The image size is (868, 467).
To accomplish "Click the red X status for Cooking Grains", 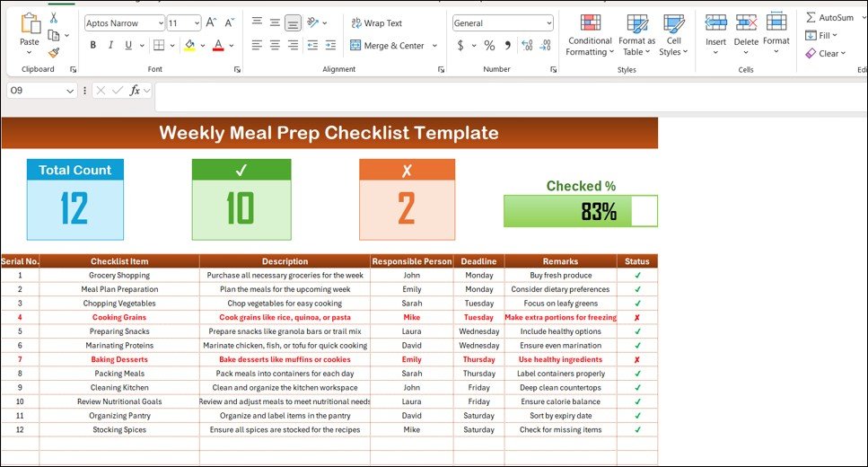I will tap(637, 317).
